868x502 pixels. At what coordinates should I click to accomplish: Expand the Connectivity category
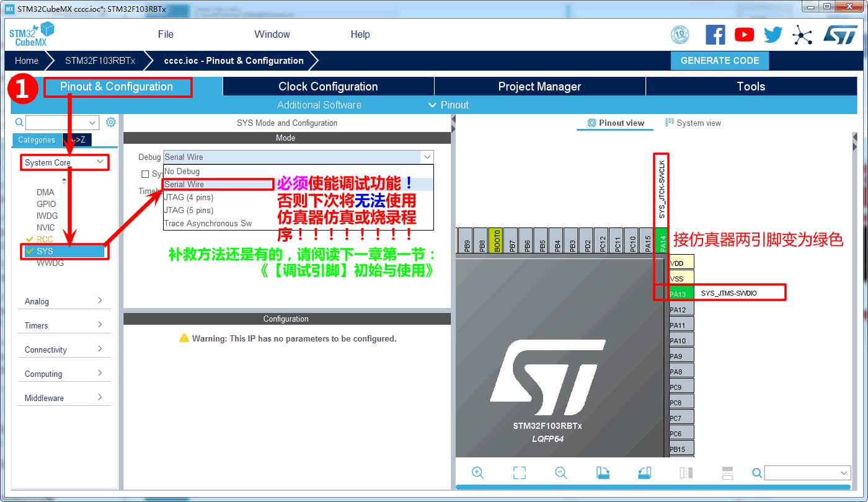(x=64, y=350)
